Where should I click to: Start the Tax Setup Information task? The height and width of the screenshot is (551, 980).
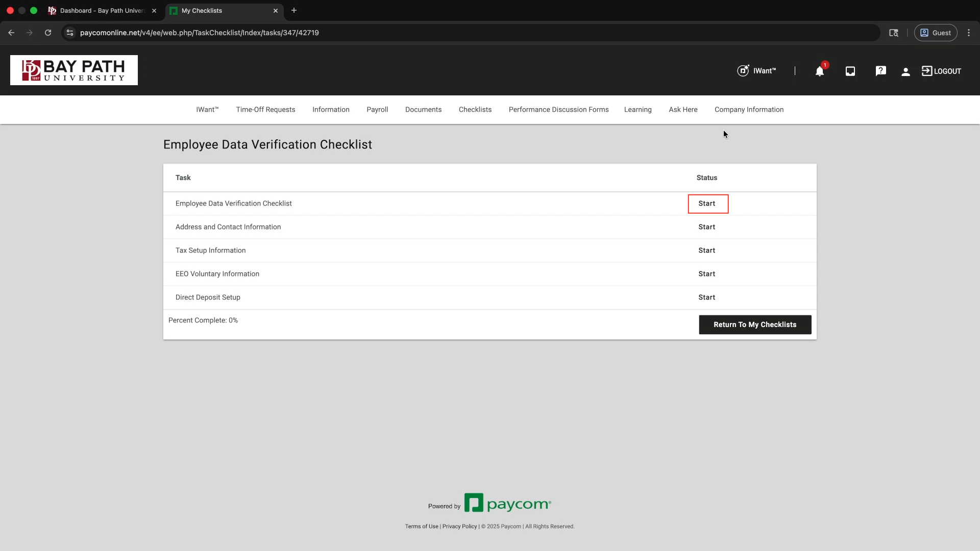706,251
